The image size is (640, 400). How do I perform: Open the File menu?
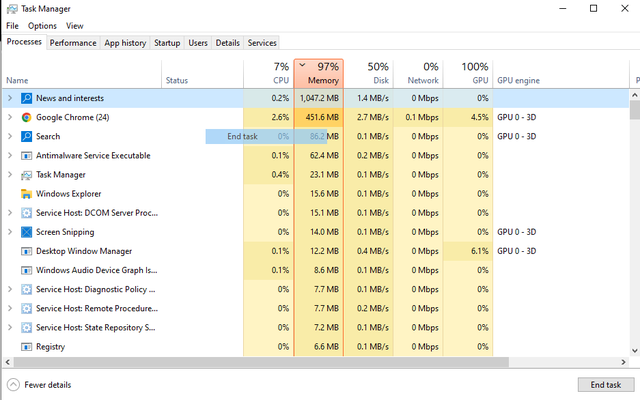(x=12, y=26)
